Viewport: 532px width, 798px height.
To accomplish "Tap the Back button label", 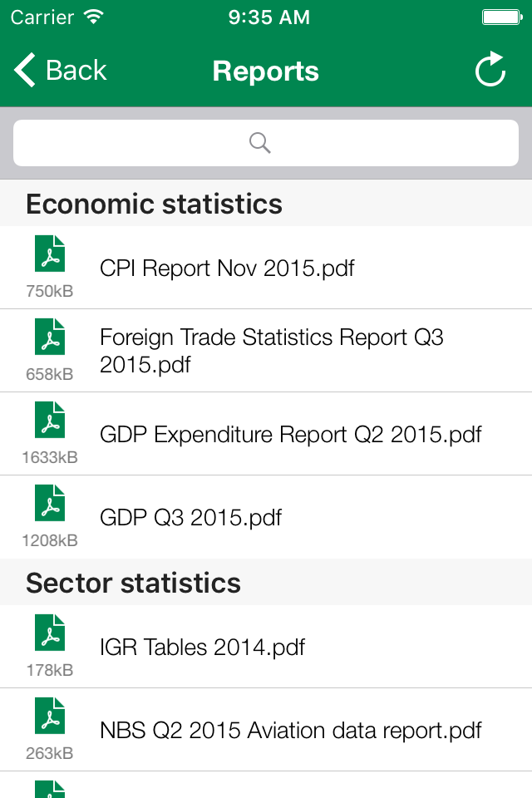I will click(x=76, y=71).
